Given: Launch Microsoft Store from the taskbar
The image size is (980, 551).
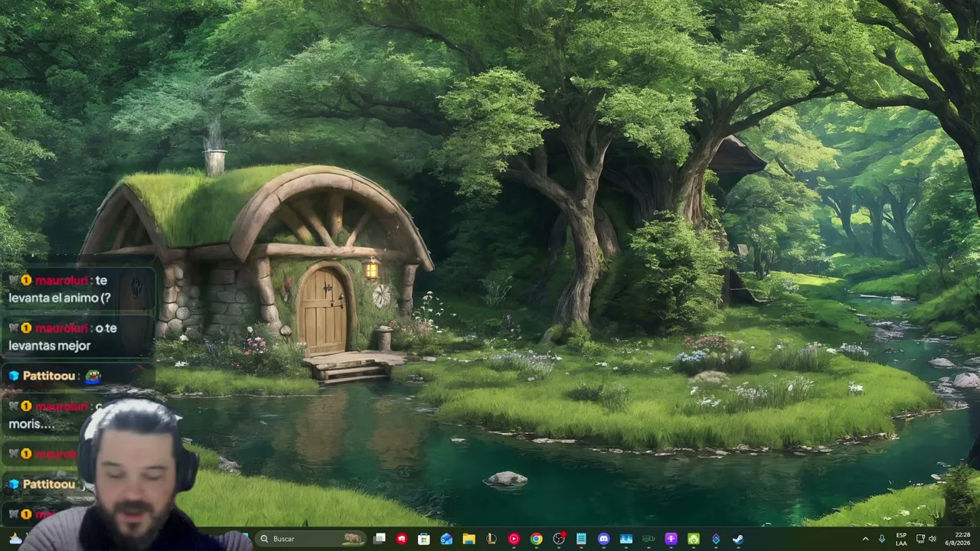Looking at the screenshot, I should point(423,539).
